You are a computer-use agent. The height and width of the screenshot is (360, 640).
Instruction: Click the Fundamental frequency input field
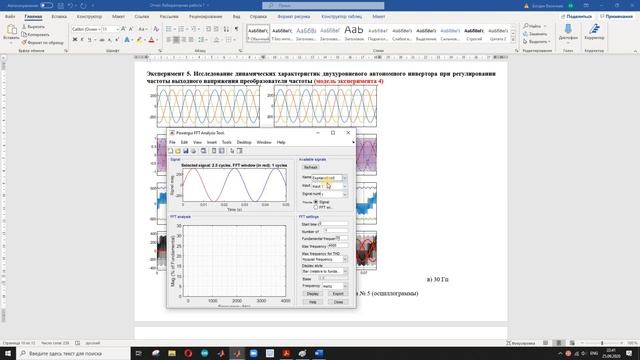[341, 238]
